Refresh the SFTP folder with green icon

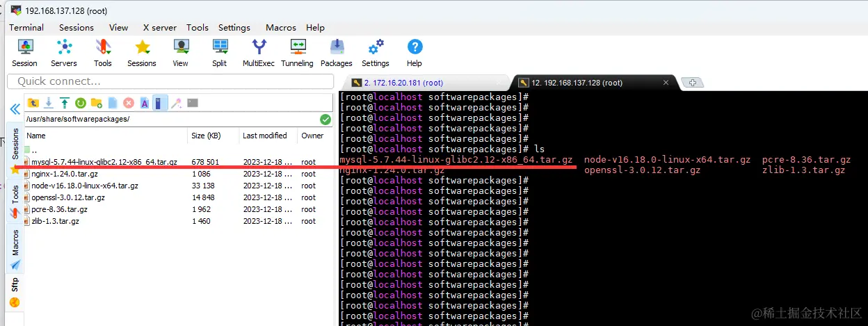(x=81, y=103)
